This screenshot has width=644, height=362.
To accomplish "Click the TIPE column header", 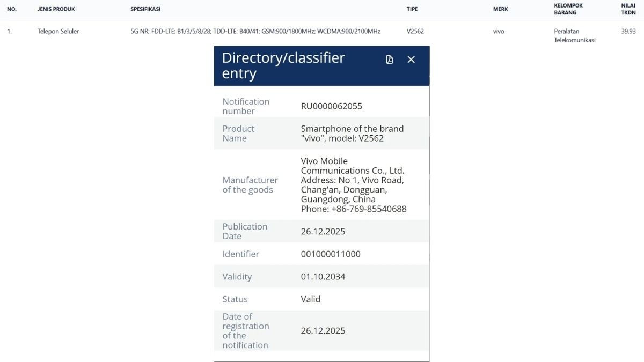I will click(x=412, y=9).
